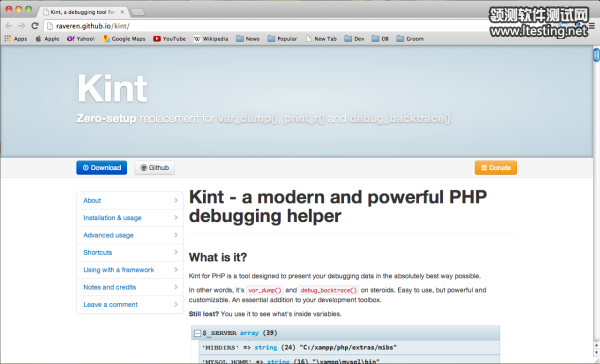Open the Popular bookmarks folder
This screenshot has height=364, width=600.
pyautogui.click(x=282, y=39)
